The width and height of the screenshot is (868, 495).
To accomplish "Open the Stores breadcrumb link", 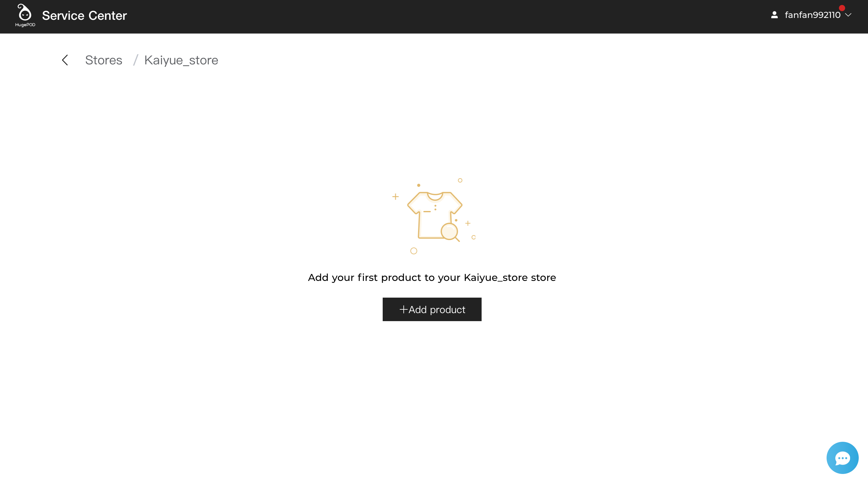I will pos(104,60).
